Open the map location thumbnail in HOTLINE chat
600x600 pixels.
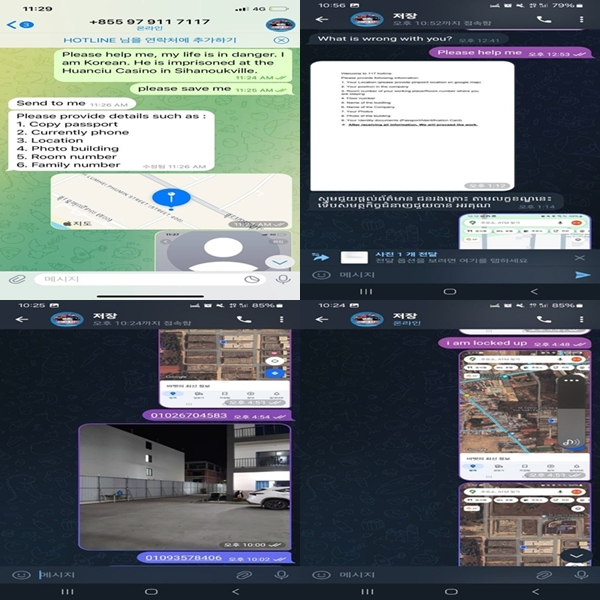click(170, 198)
